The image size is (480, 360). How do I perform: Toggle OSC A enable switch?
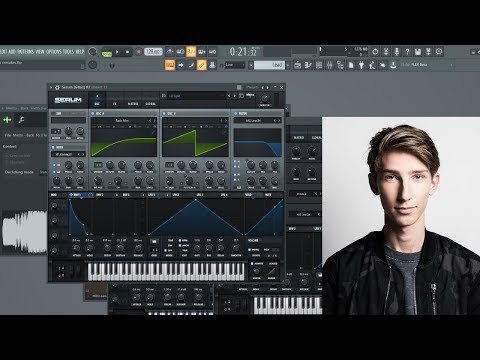pos(93,114)
